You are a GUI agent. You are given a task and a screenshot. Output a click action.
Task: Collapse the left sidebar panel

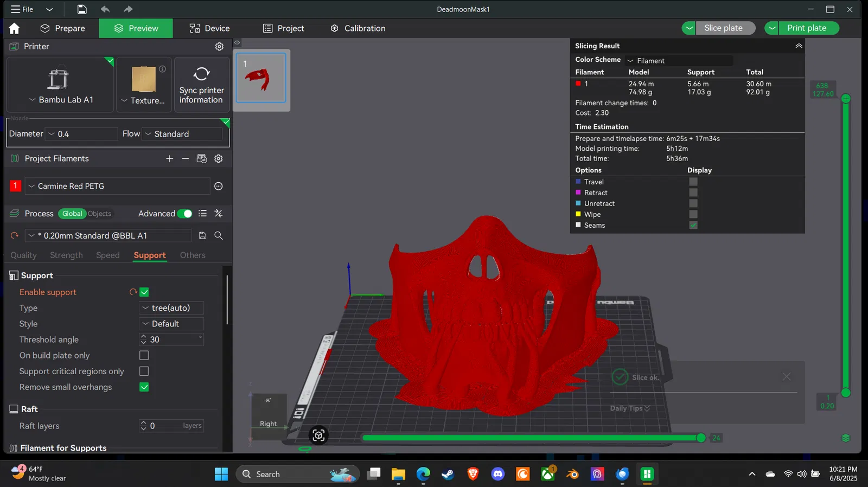237,42
